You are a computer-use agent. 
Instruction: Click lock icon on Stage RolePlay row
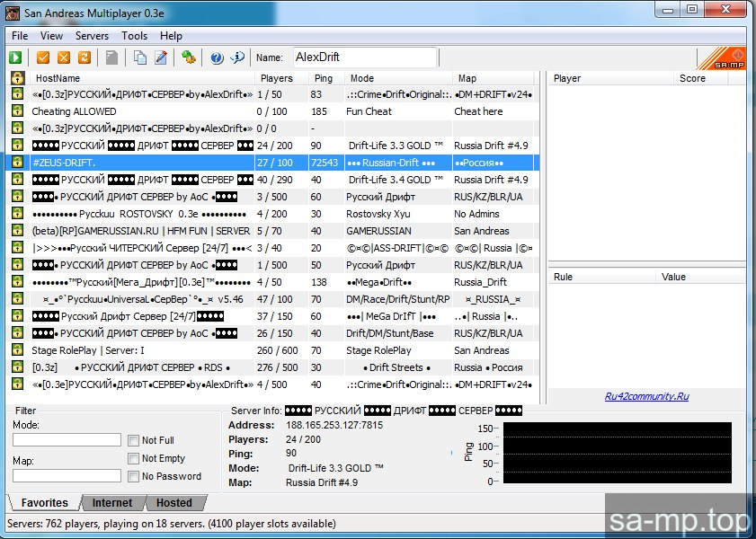(18, 350)
